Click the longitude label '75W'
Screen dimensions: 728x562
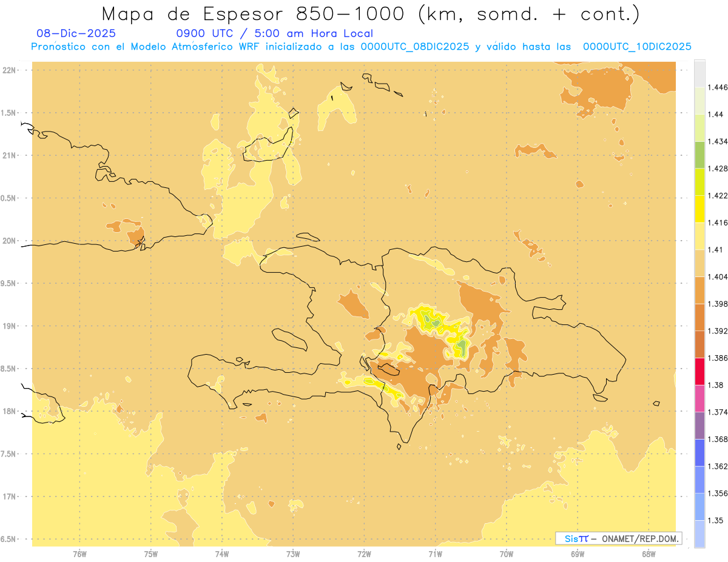pos(151,554)
